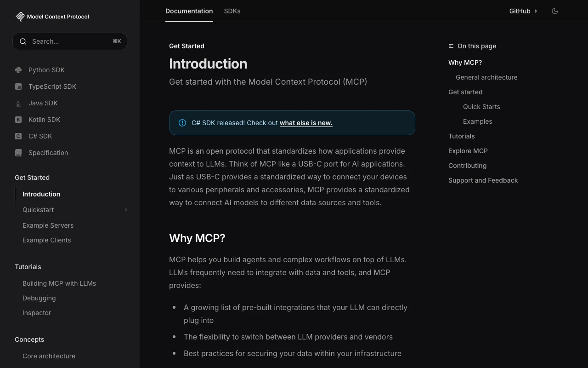Open Example Servers in sidebar

[x=48, y=225]
